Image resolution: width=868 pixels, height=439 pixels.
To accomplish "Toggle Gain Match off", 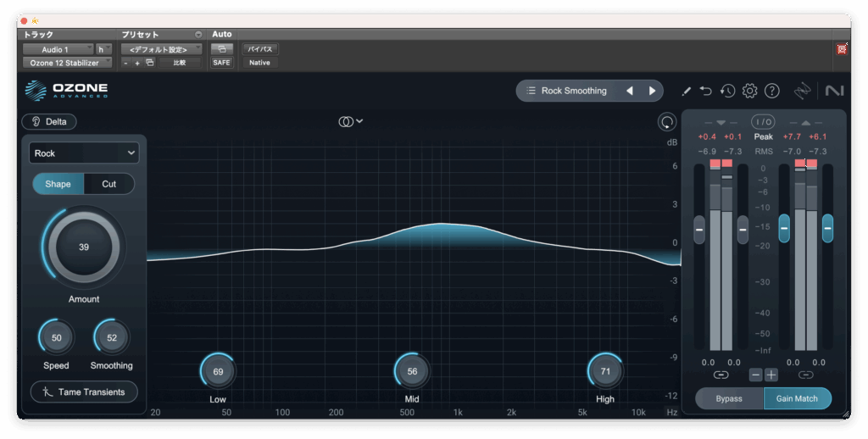I will pos(797,398).
